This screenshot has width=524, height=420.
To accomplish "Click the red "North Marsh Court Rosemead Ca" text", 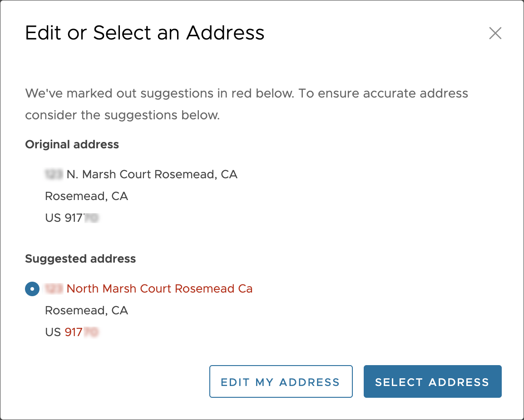I will (x=159, y=289).
